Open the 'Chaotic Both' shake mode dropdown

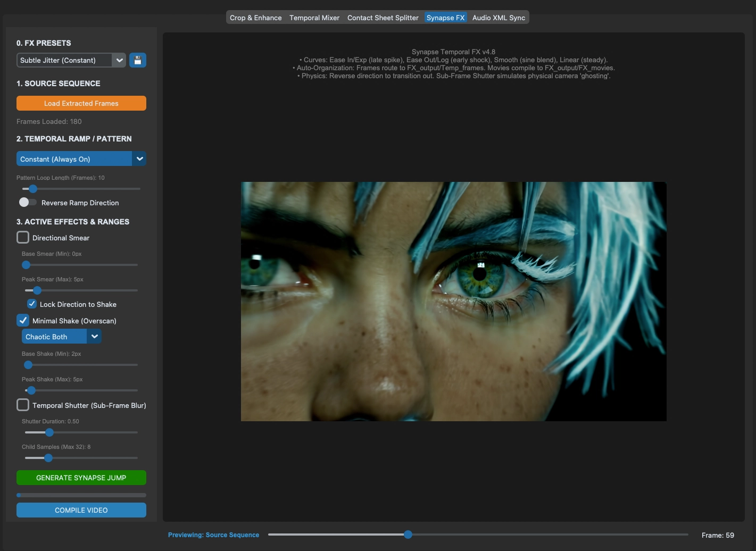click(62, 337)
